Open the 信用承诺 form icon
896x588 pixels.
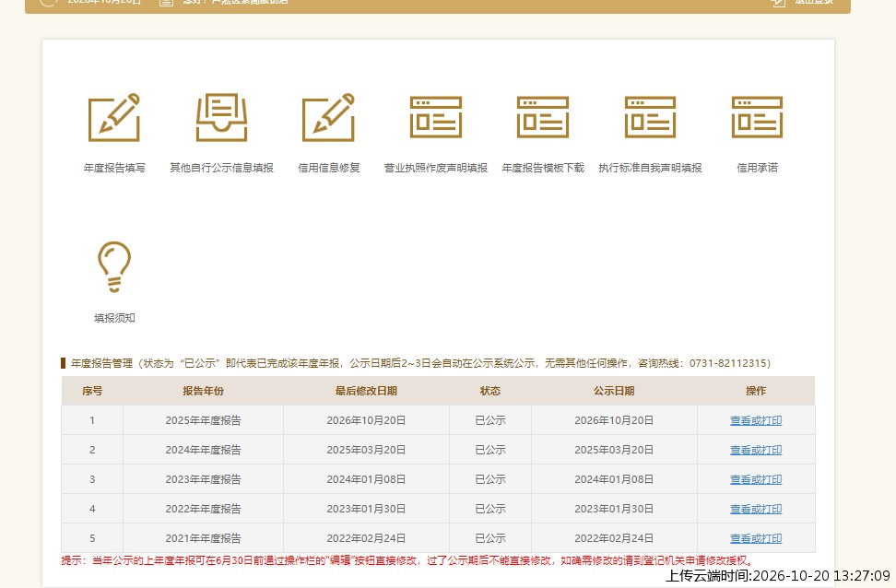757,117
